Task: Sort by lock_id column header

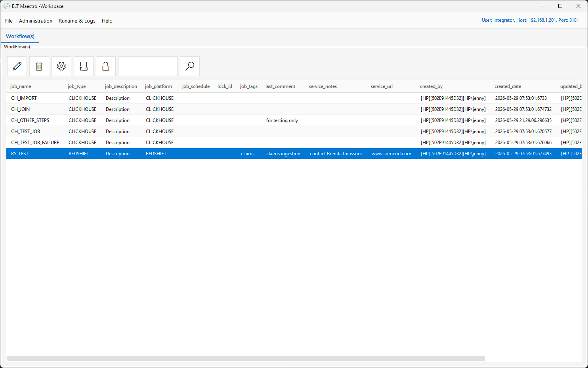Action: click(225, 86)
